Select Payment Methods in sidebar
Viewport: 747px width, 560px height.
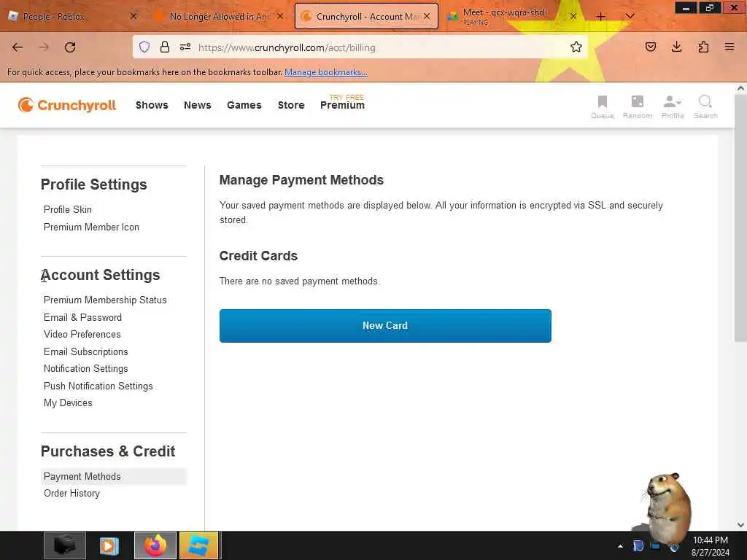114,476
